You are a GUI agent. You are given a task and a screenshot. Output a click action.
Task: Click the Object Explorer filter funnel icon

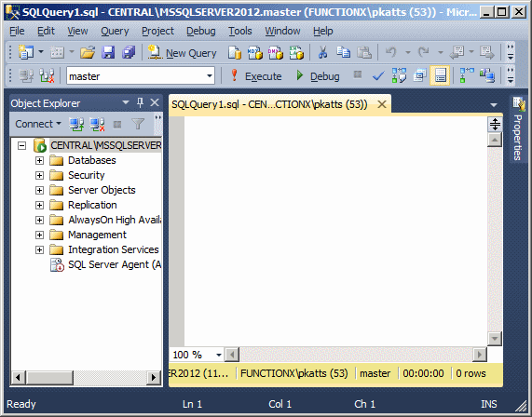[x=138, y=124]
